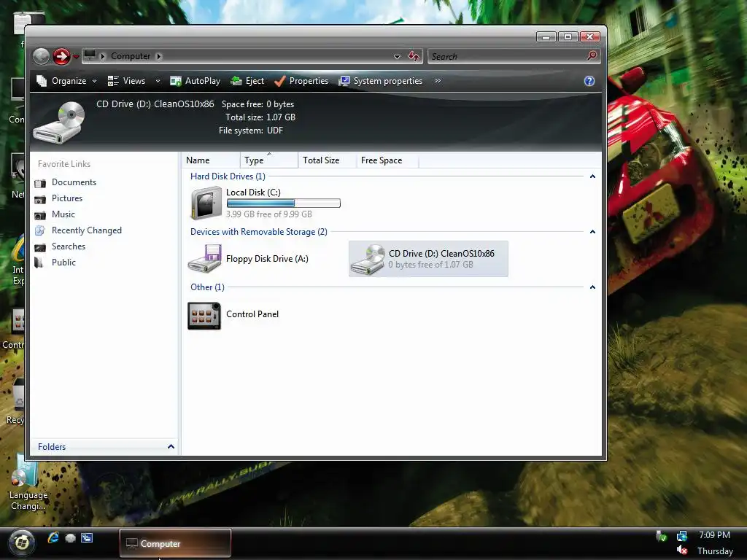Screen dimensions: 747x560
Task: Open recent pages dropdown next to forward button
Action: [76, 57]
